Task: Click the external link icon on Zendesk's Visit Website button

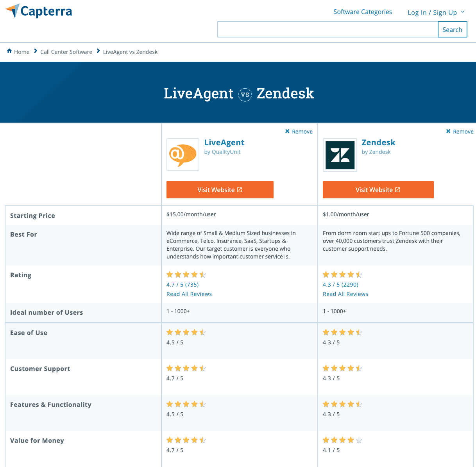Action: coord(398,189)
